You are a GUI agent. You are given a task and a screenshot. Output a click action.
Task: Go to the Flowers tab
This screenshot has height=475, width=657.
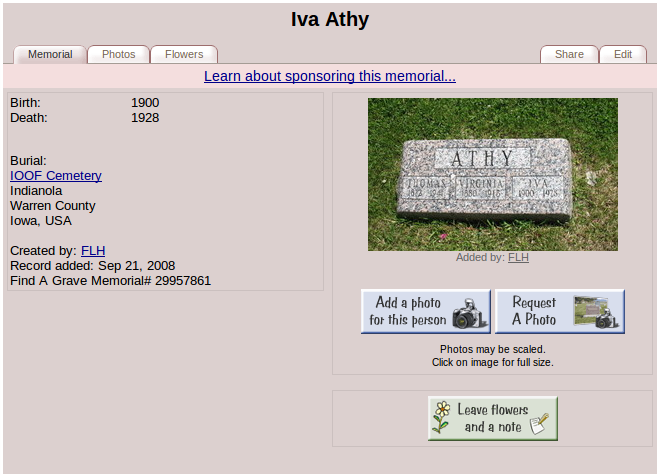click(x=183, y=54)
